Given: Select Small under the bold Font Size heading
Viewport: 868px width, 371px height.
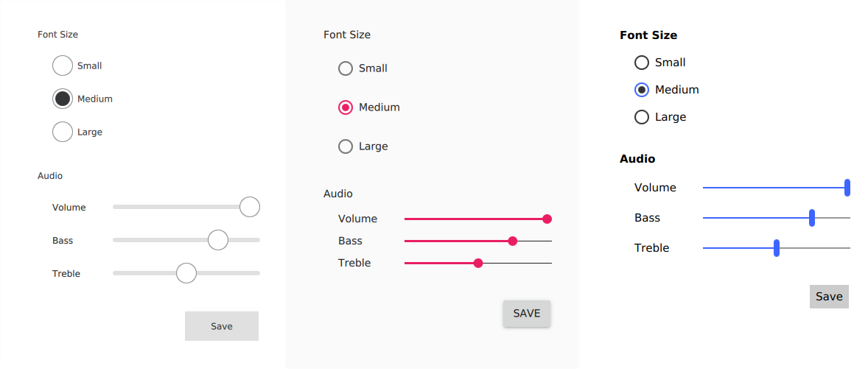Looking at the screenshot, I should [x=642, y=63].
